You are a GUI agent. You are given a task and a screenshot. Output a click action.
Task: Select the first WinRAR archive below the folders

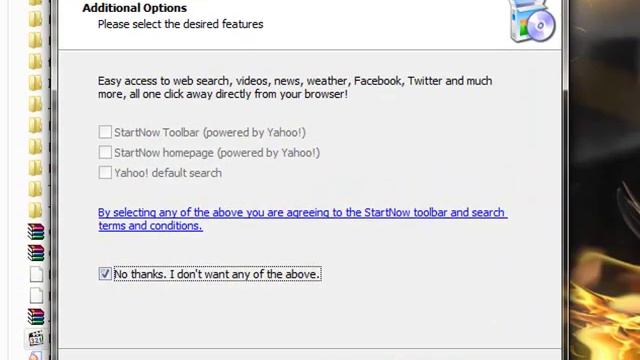click(x=36, y=231)
